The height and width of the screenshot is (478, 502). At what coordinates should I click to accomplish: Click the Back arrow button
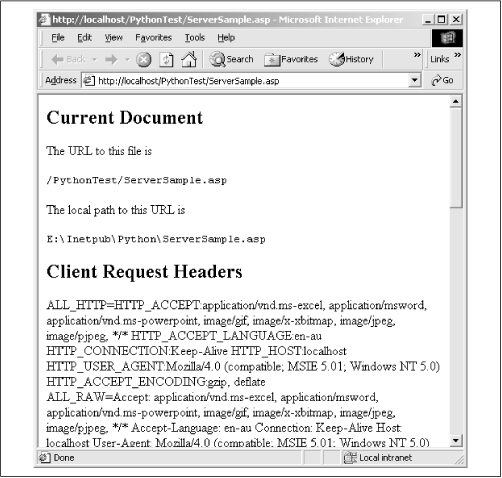(x=68, y=60)
